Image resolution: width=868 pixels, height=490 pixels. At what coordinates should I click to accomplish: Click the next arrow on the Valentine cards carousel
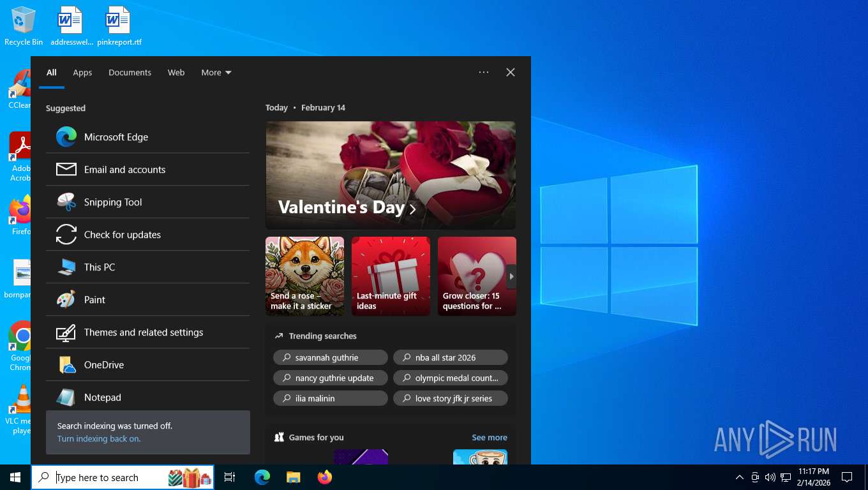click(x=511, y=276)
